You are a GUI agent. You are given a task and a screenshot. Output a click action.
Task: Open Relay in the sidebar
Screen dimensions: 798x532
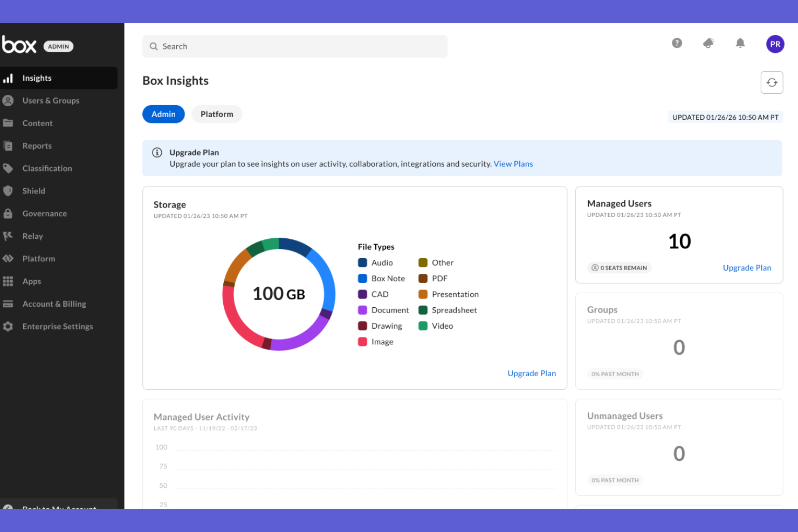pyautogui.click(x=59, y=236)
